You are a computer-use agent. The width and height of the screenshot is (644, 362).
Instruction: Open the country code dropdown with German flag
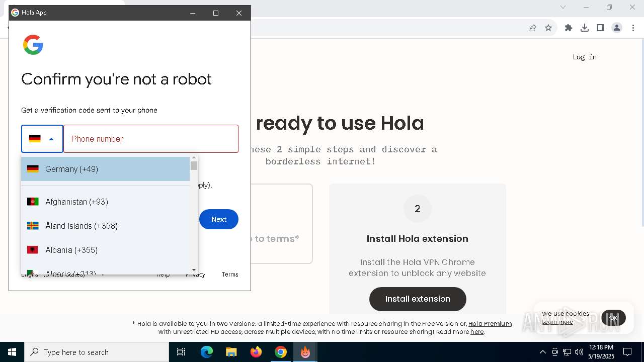42,139
